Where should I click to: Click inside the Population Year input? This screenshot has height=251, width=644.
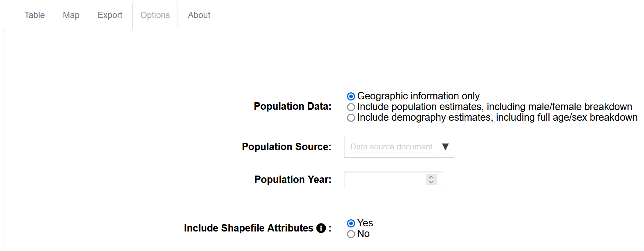pyautogui.click(x=384, y=180)
